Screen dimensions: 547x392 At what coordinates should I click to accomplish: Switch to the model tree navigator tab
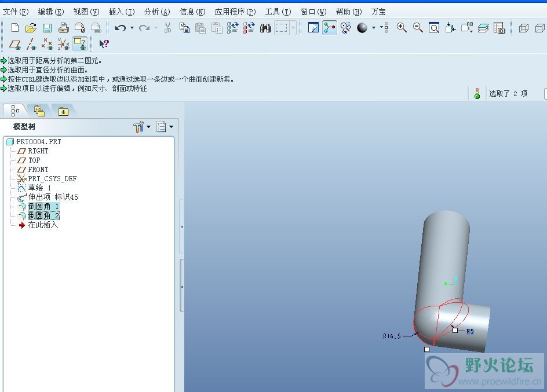14,111
